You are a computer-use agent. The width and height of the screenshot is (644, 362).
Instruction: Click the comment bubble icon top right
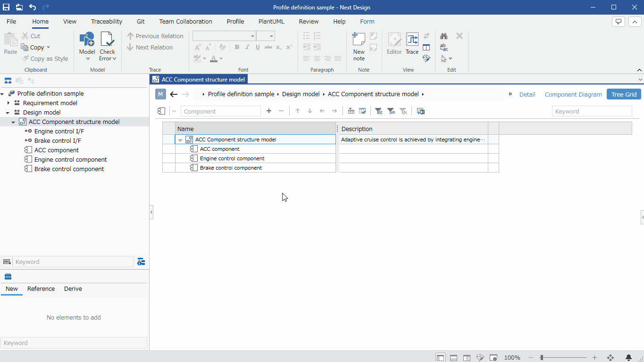click(x=618, y=22)
